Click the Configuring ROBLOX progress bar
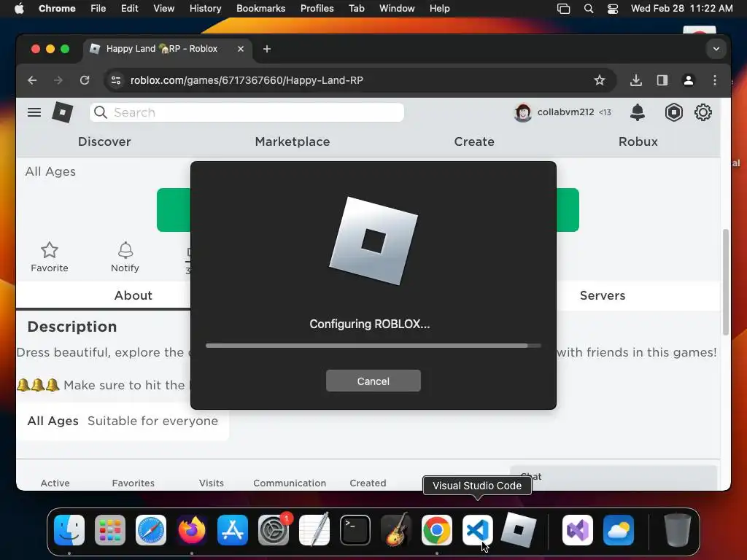The image size is (747, 560). coord(373,346)
